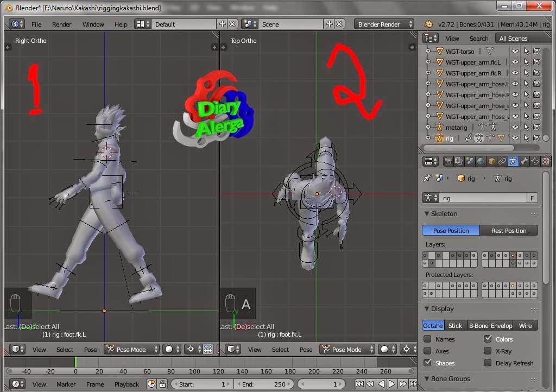Delete the current Scene with X button

(339, 24)
